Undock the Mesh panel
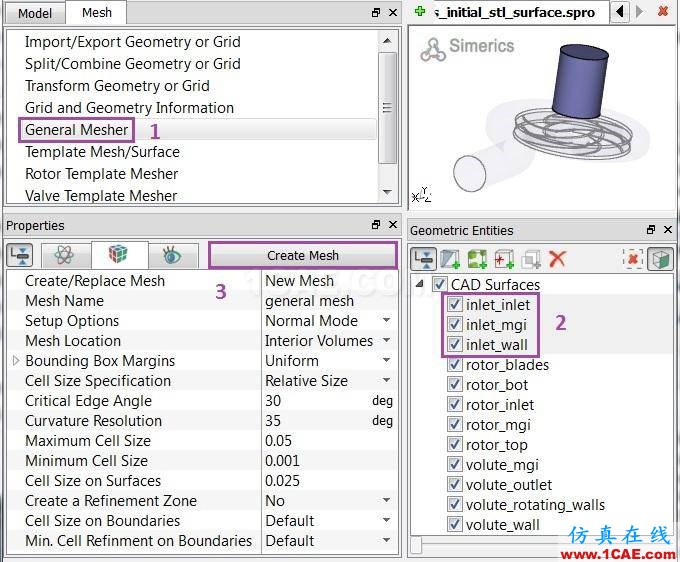The image size is (680, 562). coord(376,13)
